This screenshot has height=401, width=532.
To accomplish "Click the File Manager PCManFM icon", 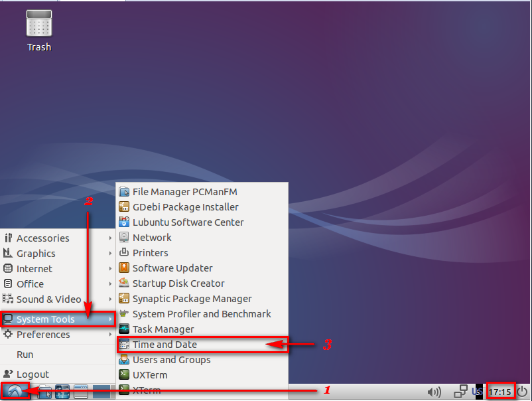I will pyautogui.click(x=124, y=191).
